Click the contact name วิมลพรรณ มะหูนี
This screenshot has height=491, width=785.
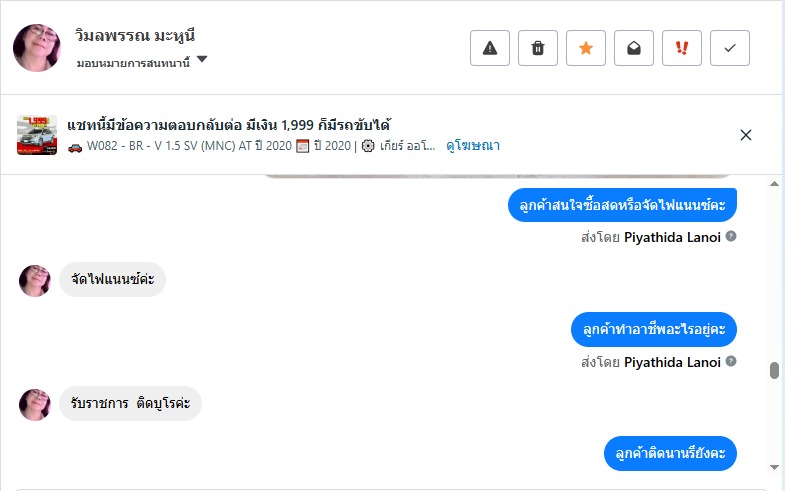point(141,36)
